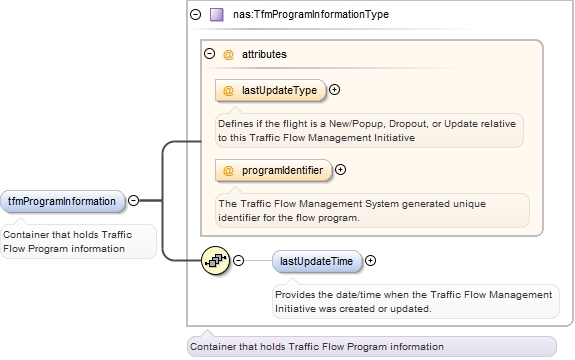Select the tfmProgramInformation element
Image resolution: width=575 pixels, height=360 pixels.
pos(63,201)
